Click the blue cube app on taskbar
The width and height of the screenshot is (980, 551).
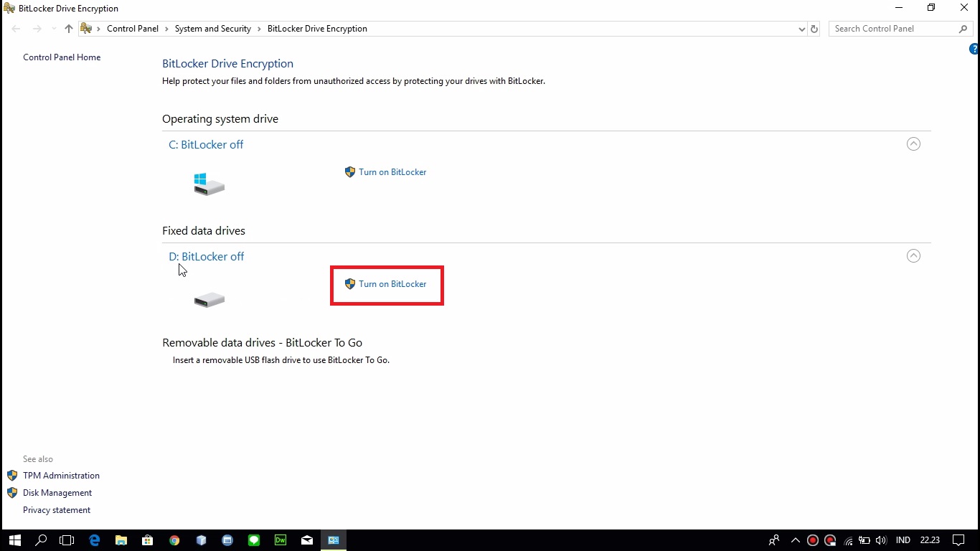[201, 540]
